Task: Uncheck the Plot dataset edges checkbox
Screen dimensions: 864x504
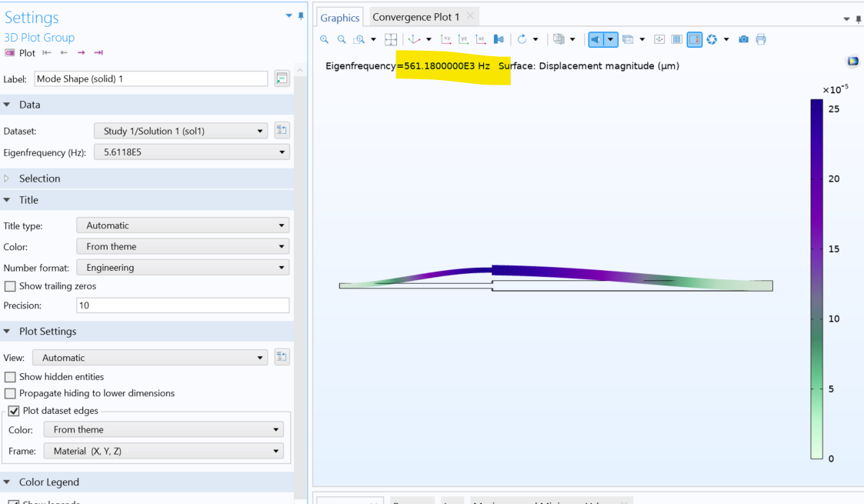Action: (13, 411)
